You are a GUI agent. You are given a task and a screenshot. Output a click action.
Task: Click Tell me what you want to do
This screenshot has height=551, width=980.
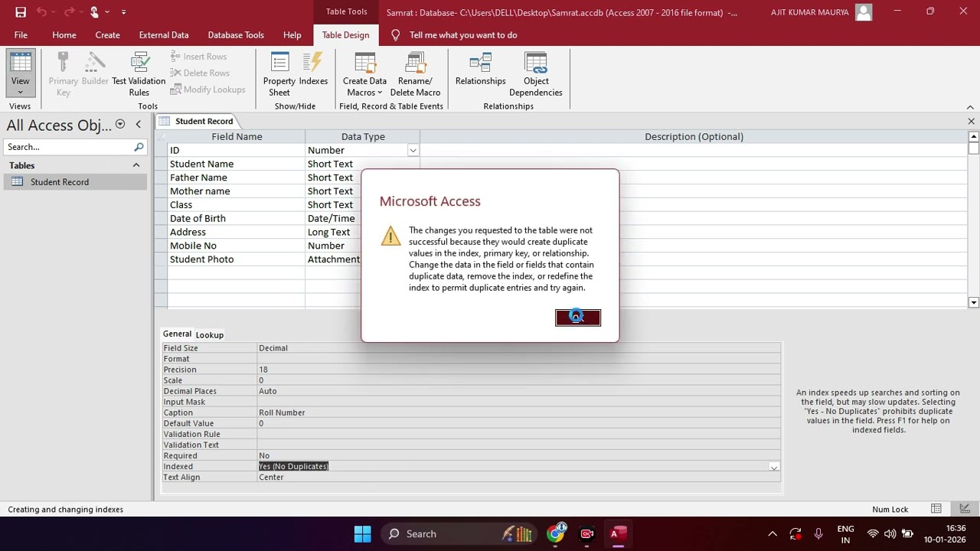462,34
